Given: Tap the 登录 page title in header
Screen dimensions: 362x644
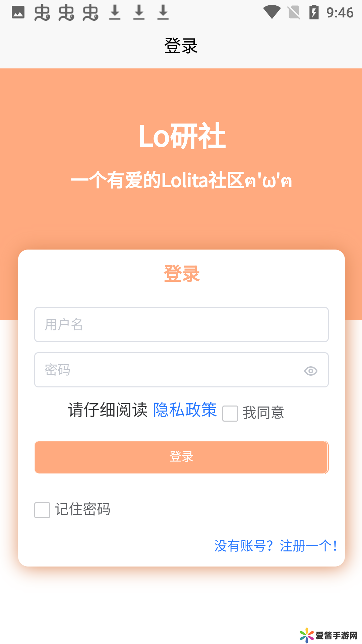Looking at the screenshot, I should [x=181, y=46].
